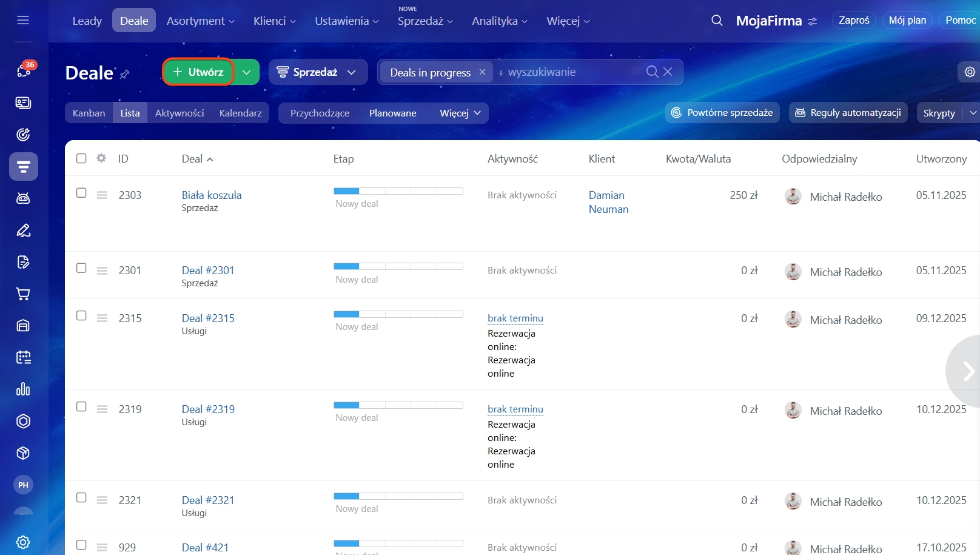Switch to the Kanban view tab
Viewport: 980px width, 555px height.
89,113
